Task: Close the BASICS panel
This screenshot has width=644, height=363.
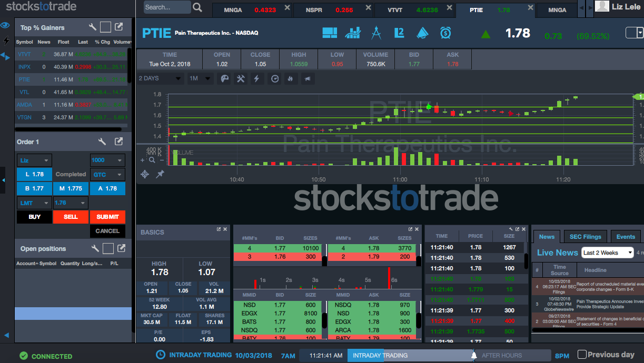Action: coord(225,229)
